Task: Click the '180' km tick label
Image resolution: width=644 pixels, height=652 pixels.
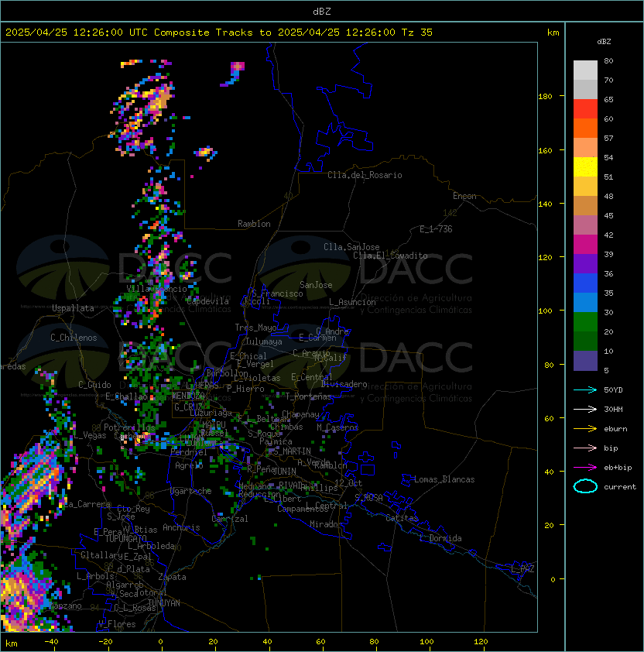Action: (545, 97)
